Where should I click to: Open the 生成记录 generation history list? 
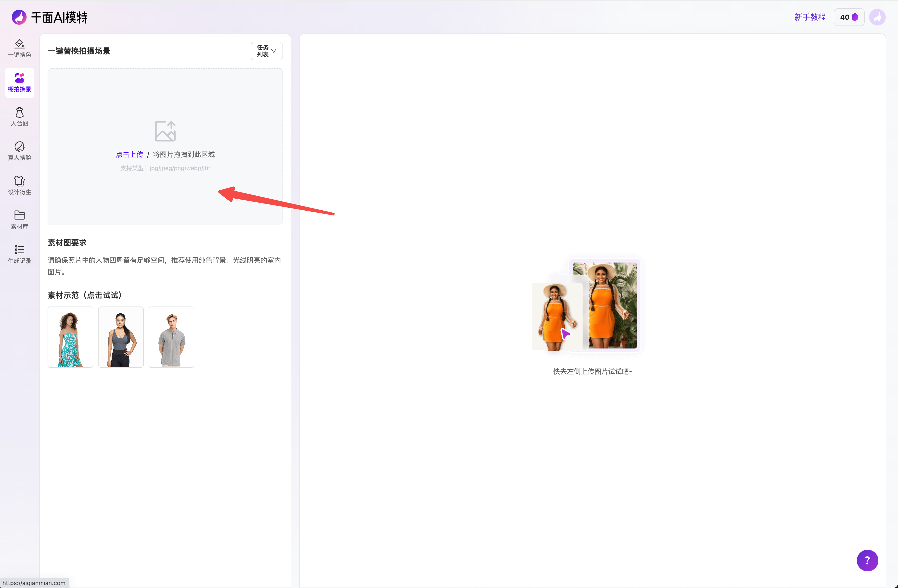(x=20, y=254)
